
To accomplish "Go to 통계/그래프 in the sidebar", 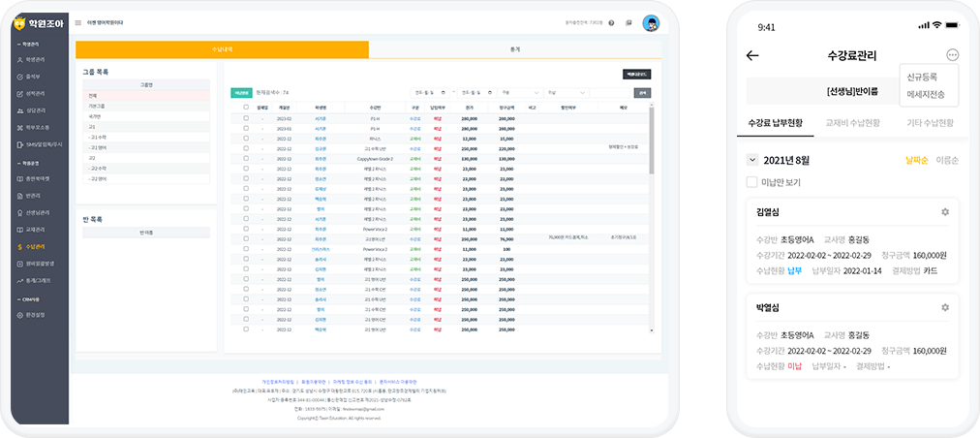I will [x=37, y=280].
